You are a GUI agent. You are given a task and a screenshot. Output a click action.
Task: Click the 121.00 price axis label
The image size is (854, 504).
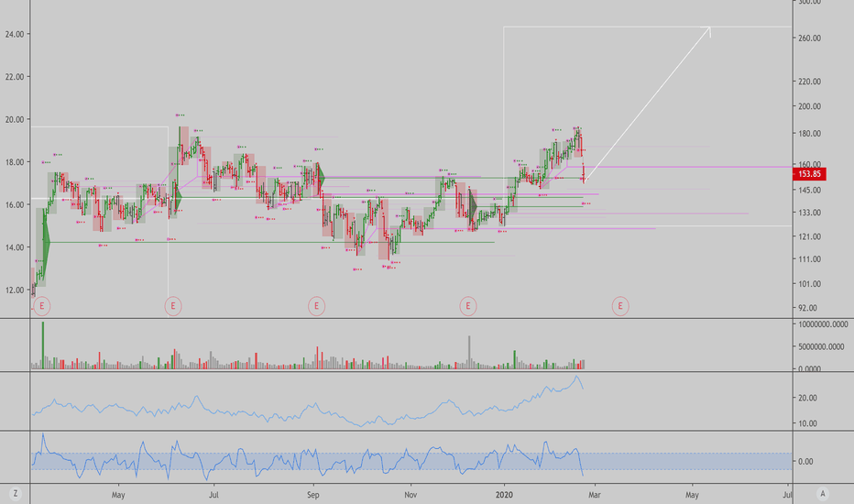809,236
